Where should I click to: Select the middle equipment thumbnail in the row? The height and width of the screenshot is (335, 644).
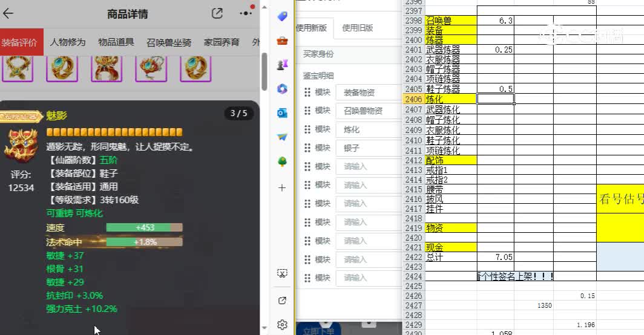pyautogui.click(x=107, y=68)
